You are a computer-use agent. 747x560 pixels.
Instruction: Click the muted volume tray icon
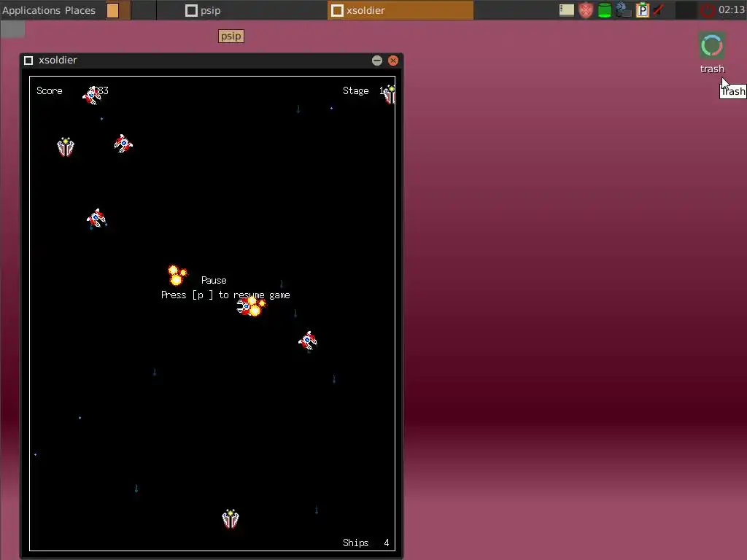pos(659,10)
